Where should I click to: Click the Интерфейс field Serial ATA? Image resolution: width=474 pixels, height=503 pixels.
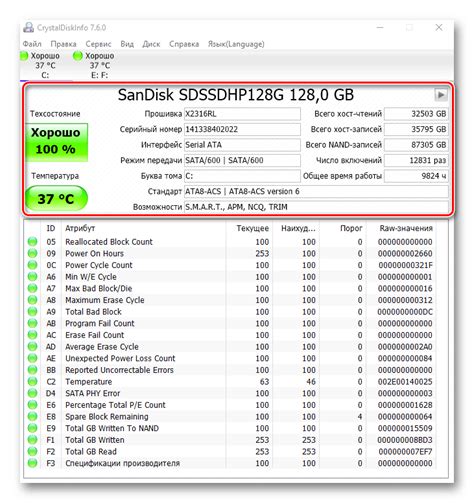(242, 145)
